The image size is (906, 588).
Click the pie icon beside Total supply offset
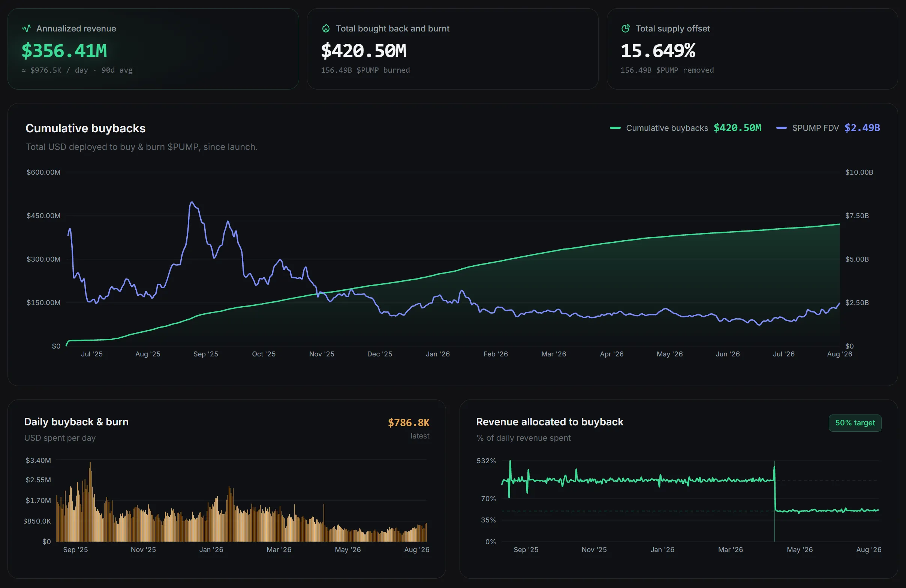click(626, 28)
